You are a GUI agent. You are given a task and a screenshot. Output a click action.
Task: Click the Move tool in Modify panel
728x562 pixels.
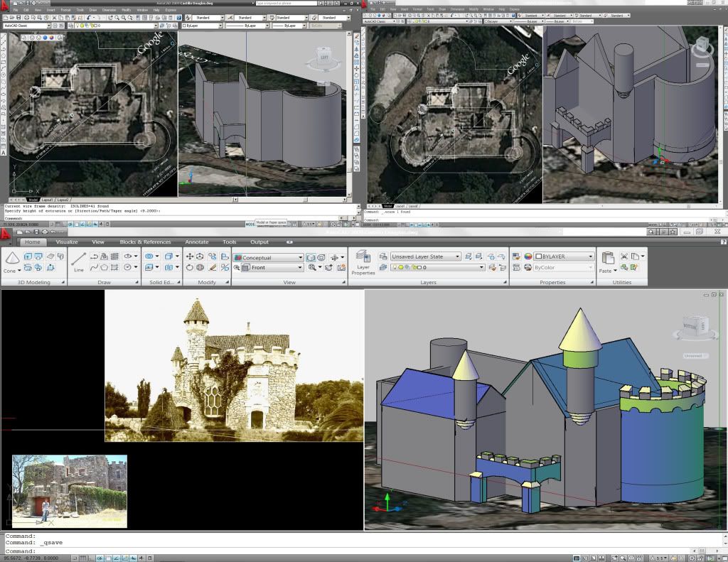(189, 256)
